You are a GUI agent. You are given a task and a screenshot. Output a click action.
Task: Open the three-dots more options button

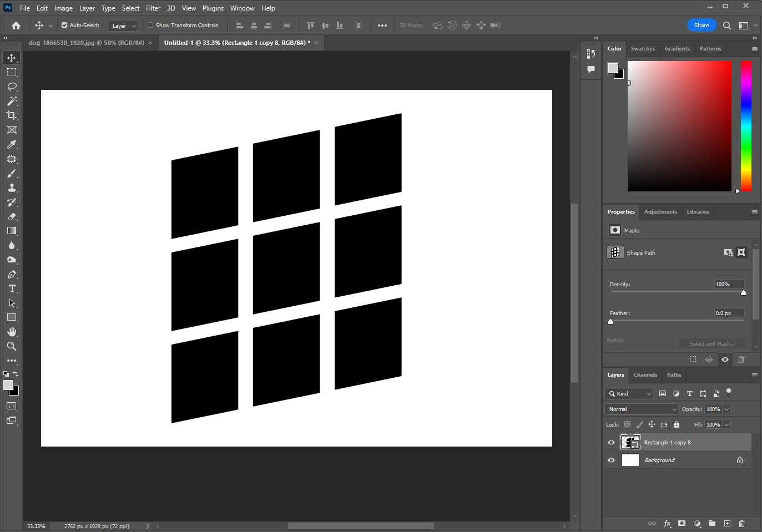(382, 26)
